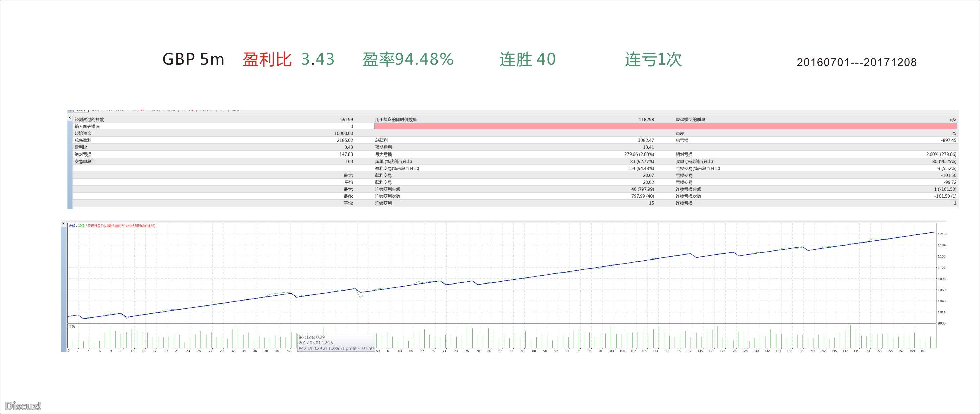Select the largest profit trade value '20.67'
The image size is (980, 414).
[x=649, y=175]
